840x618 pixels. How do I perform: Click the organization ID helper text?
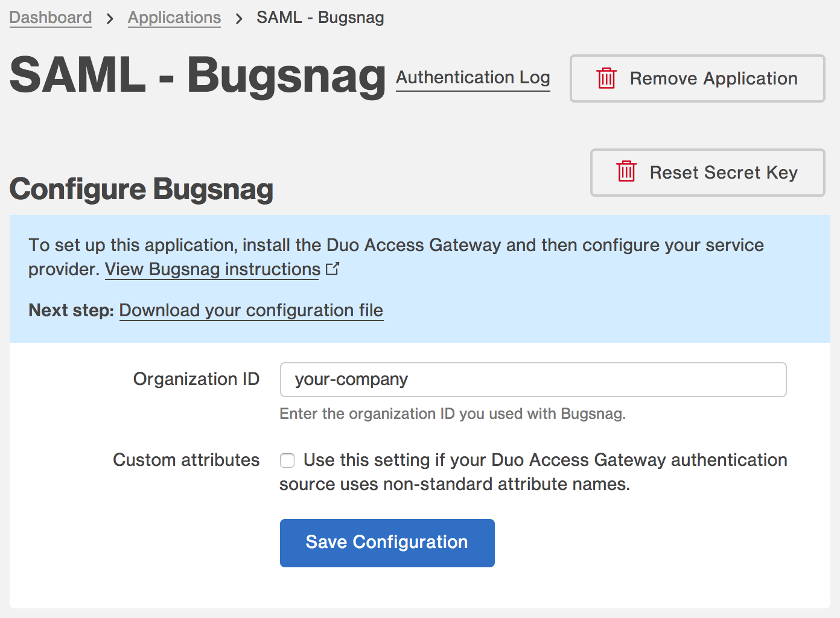tap(452, 414)
